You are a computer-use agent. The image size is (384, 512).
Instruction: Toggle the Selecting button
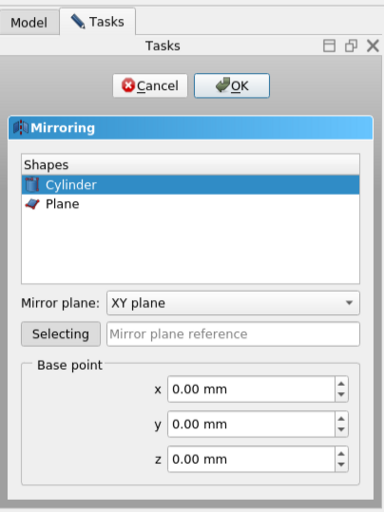click(x=61, y=334)
